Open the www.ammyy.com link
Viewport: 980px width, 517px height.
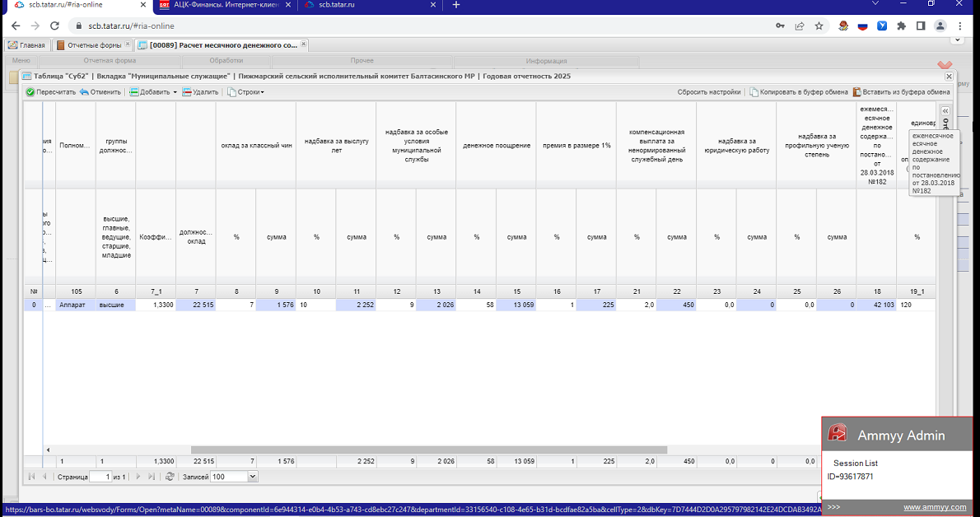[x=935, y=507]
